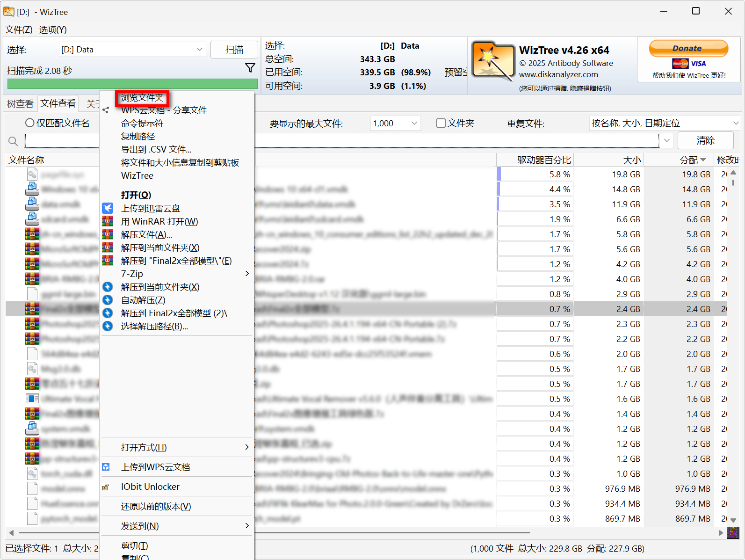
Task: Click application icon of the 1.6 GB row
Action: coord(32,399)
